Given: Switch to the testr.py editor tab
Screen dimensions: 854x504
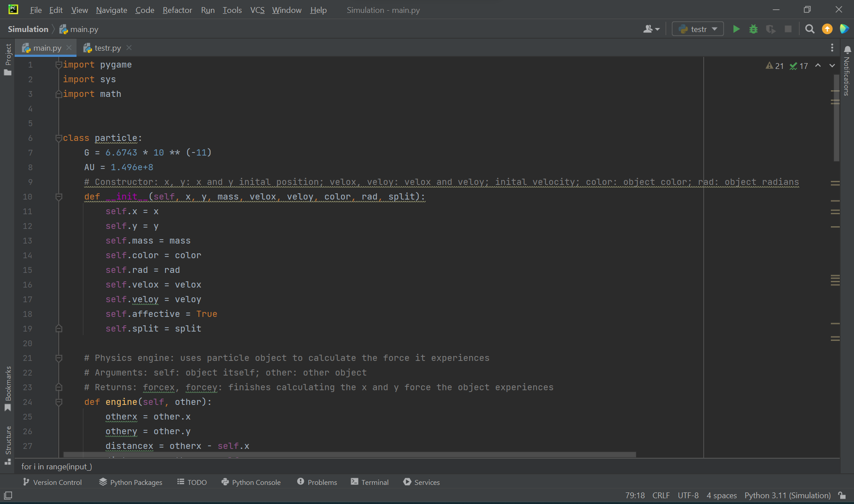Looking at the screenshot, I should [106, 48].
